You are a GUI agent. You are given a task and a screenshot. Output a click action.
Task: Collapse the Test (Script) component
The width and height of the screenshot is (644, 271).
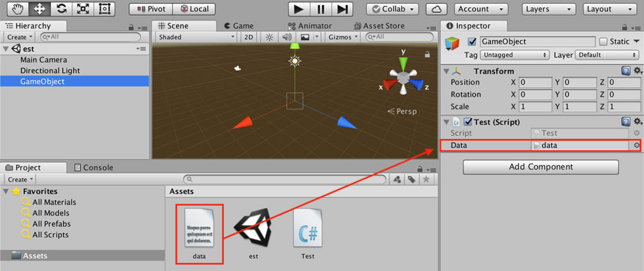point(446,122)
